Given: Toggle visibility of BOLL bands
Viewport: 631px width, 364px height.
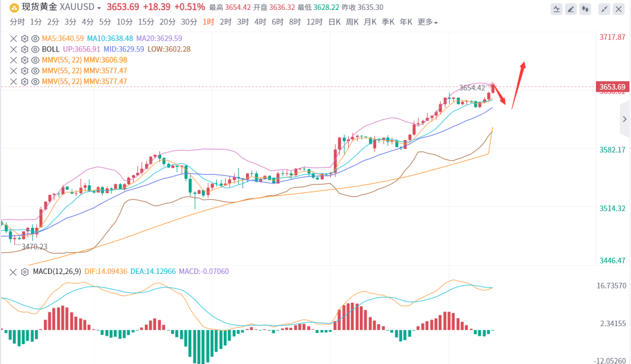Looking at the screenshot, I should (35, 49).
